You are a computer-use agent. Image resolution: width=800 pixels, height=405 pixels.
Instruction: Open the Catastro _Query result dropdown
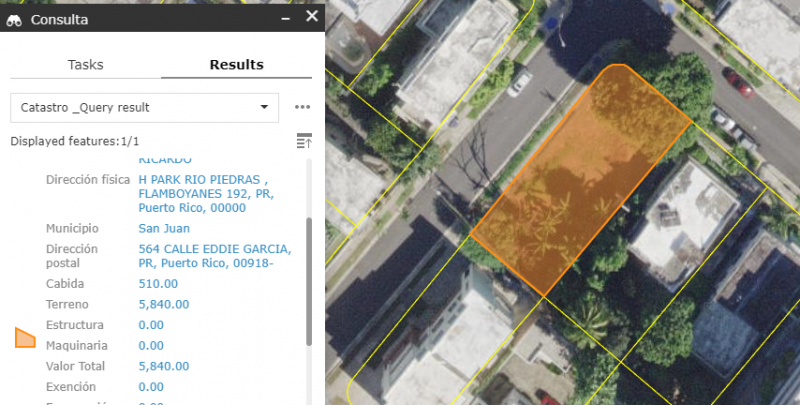coord(145,107)
